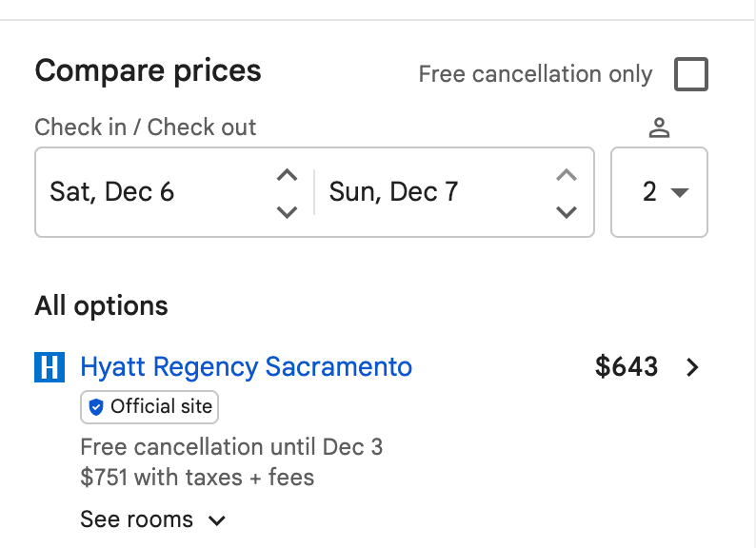756x548 pixels.
Task: Click the check-out date down arrow
Action: pyautogui.click(x=567, y=211)
